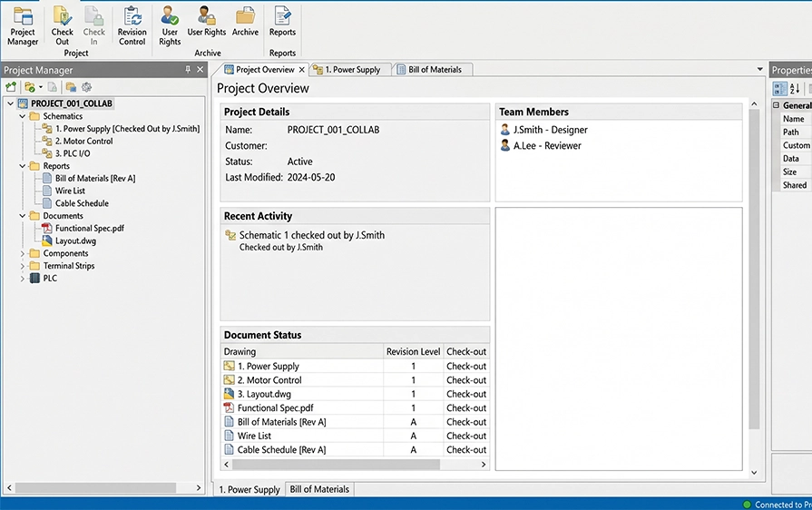Image resolution: width=812 pixels, height=510 pixels.
Task: Open Reports from the ribbon
Action: 282,23
